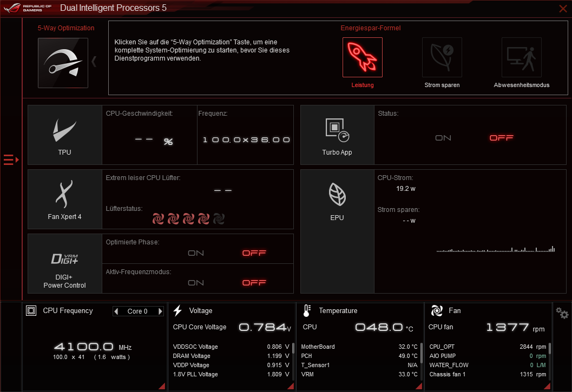Click the VRM temperature row
The image size is (572, 392).
(359, 374)
